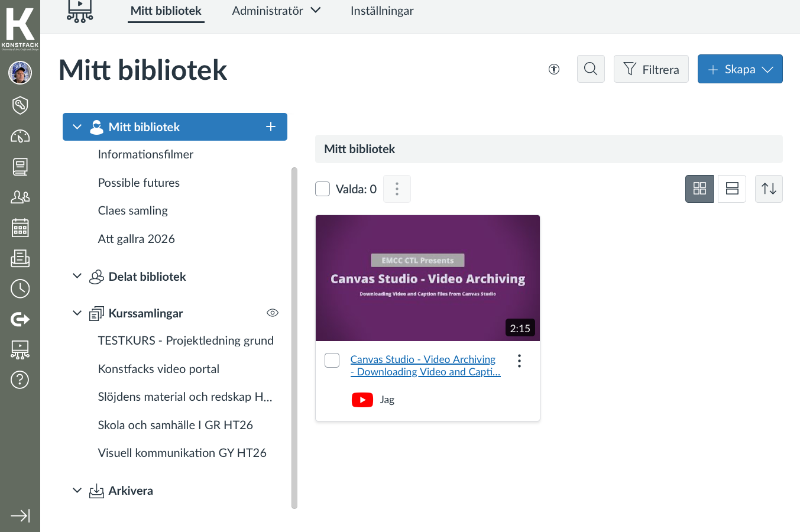Image resolution: width=800 pixels, height=532 pixels.
Task: Click the accessibility icon near search
Action: [554, 69]
